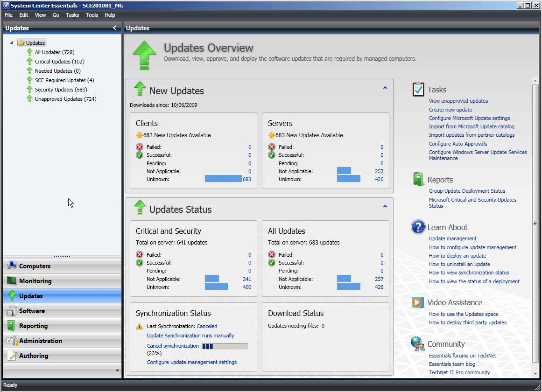Click the Monitoring workspace icon
Image resolution: width=542 pixels, height=392 pixels.
[x=12, y=280]
